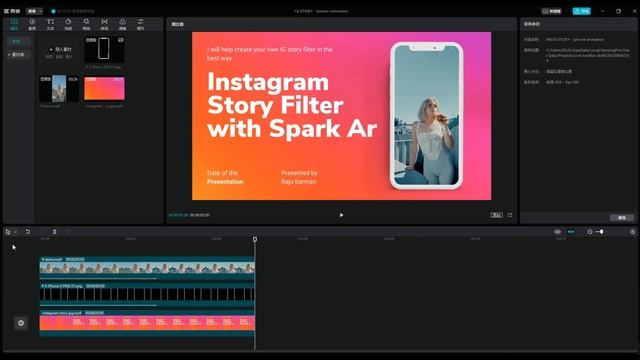Click the auto-save status indicator in title bar
This screenshot has width=640, height=360.
pyautogui.click(x=73, y=11)
